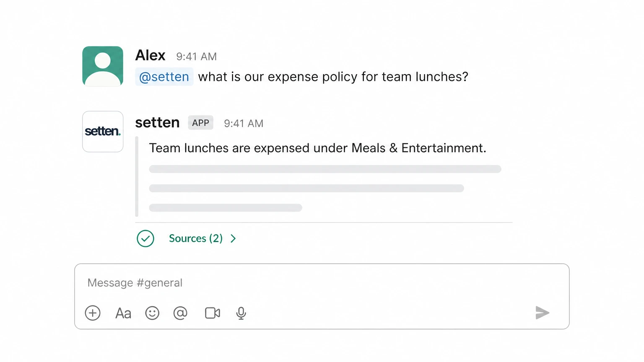This screenshot has width=644, height=362.
Task: Open the Sources (2) link
Action: click(196, 238)
